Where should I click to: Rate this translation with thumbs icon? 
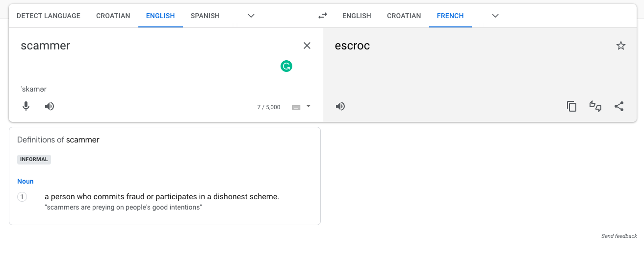click(x=595, y=106)
